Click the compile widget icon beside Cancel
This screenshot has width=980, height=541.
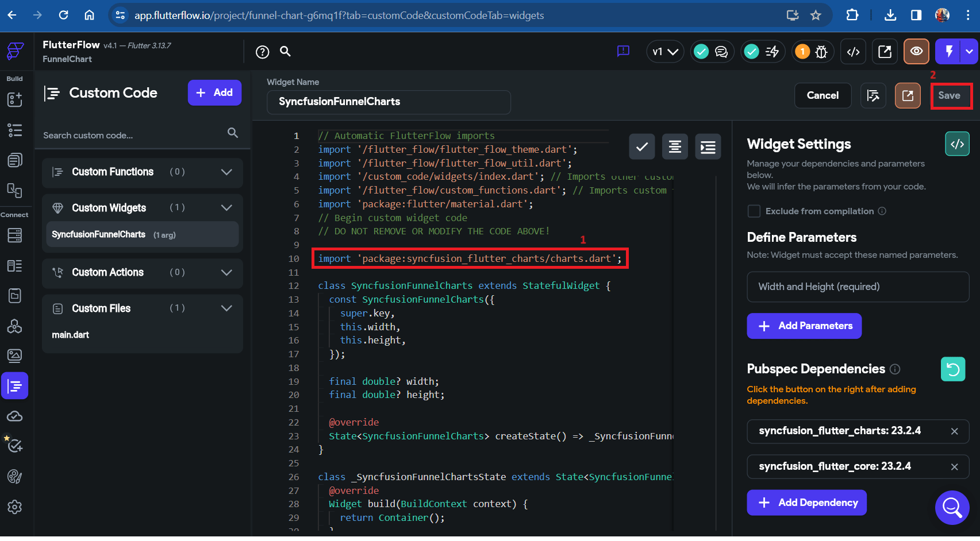[873, 95]
